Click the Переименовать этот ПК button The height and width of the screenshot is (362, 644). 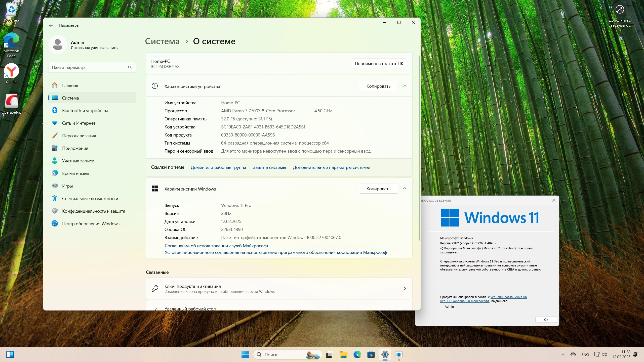pyautogui.click(x=379, y=64)
